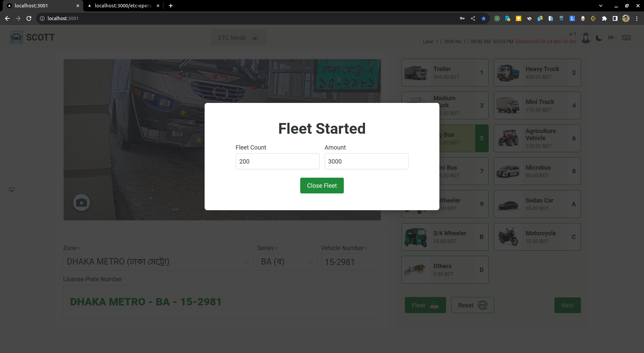
Task: Click the Motorcycle card bike image
Action: (508, 237)
